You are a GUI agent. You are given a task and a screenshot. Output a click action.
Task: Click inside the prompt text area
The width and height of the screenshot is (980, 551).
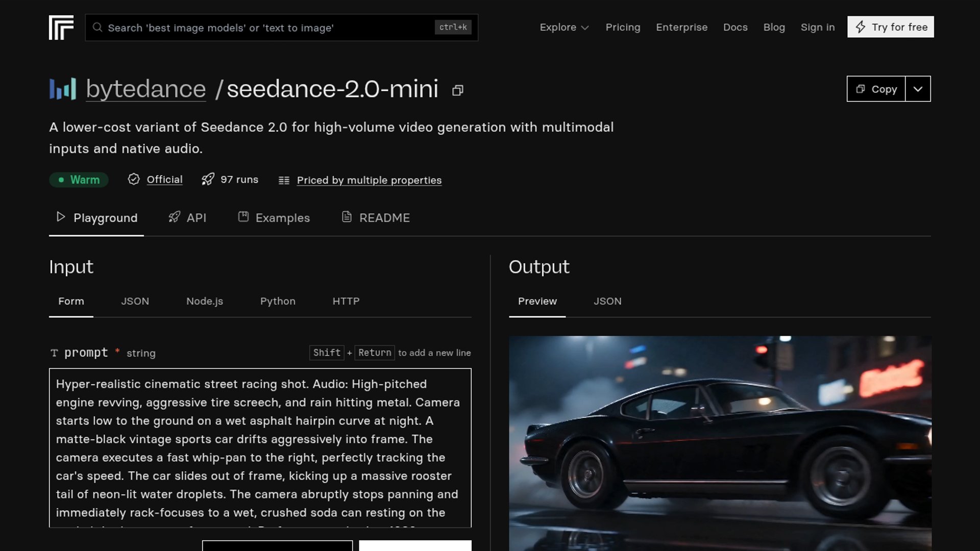(x=260, y=448)
